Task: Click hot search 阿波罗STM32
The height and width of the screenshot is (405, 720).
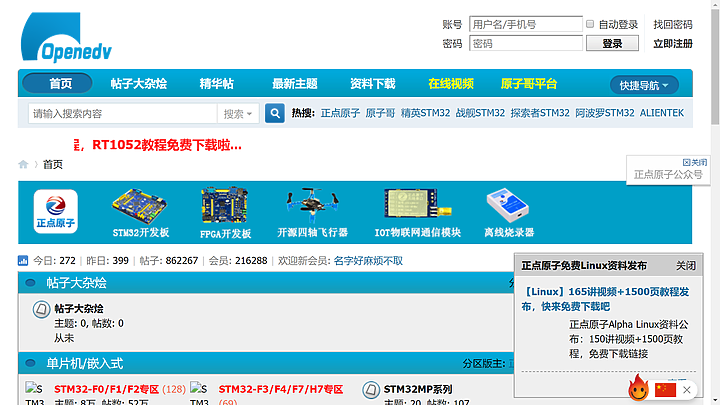Action: click(x=605, y=113)
